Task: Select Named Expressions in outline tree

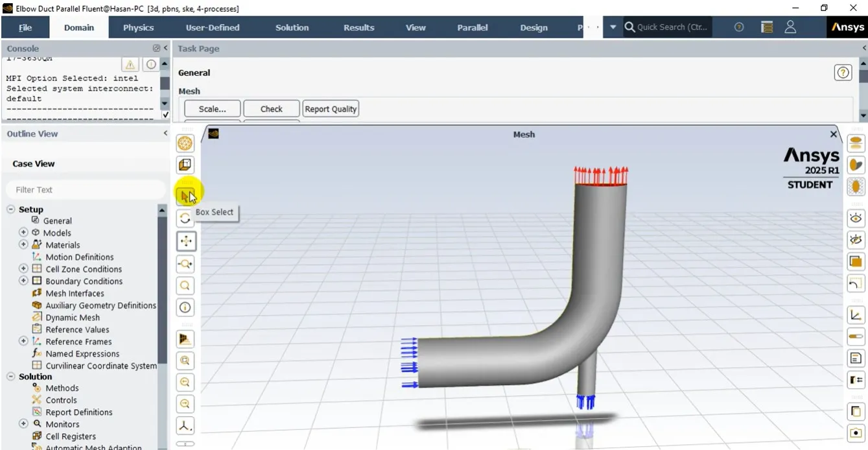Action: [82, 354]
